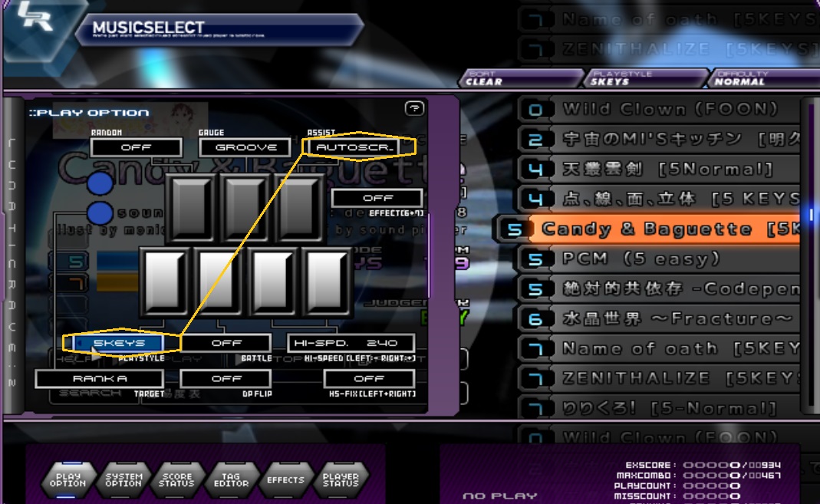Click the question mark help icon
The width and height of the screenshot is (820, 504).
pos(414,109)
